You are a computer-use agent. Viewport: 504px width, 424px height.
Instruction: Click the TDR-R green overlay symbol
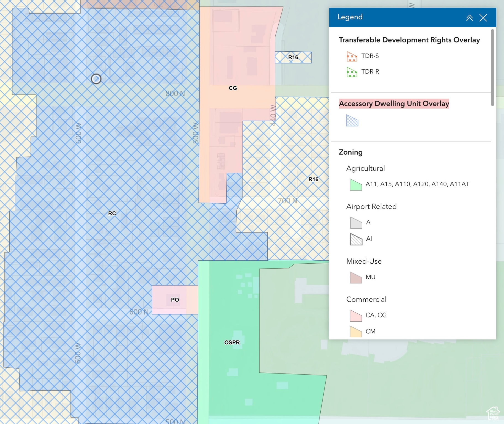(x=352, y=72)
